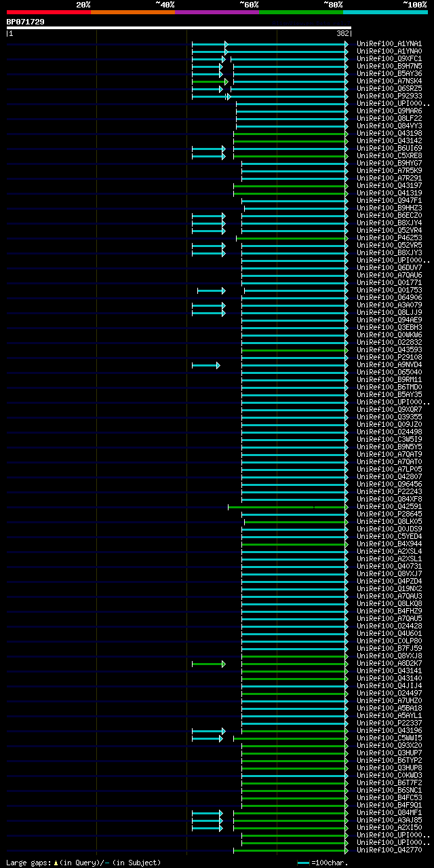Select the UniRef100_C5WWI5 label

pos(389,738)
